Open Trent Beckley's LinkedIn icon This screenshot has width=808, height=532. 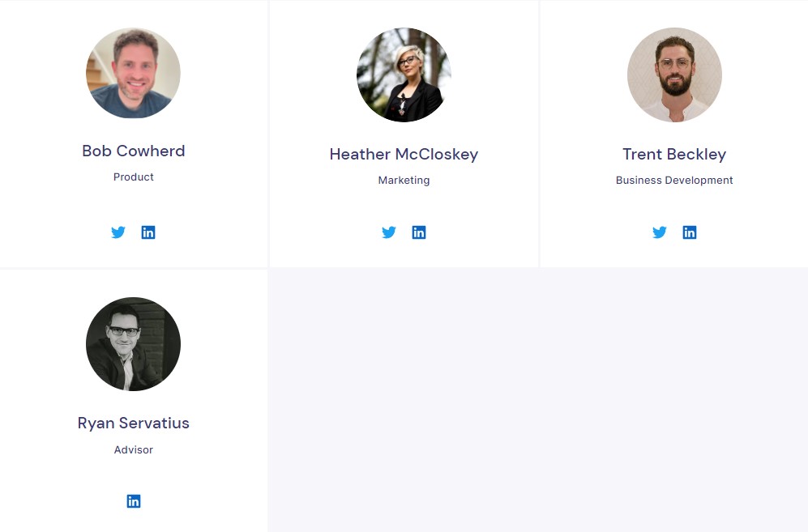690,232
